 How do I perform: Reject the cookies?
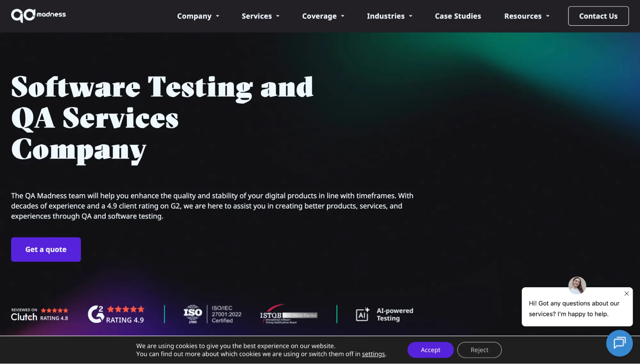point(479,350)
